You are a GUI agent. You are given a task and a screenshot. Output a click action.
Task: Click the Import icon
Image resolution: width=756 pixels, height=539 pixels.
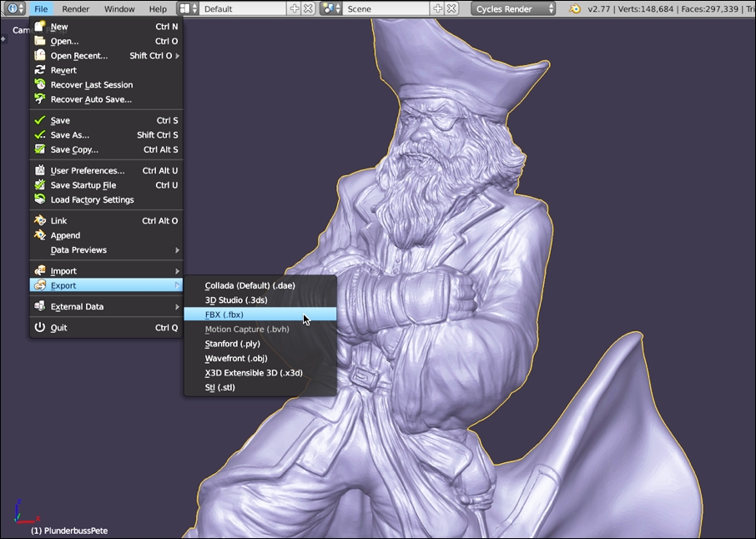pyautogui.click(x=40, y=270)
